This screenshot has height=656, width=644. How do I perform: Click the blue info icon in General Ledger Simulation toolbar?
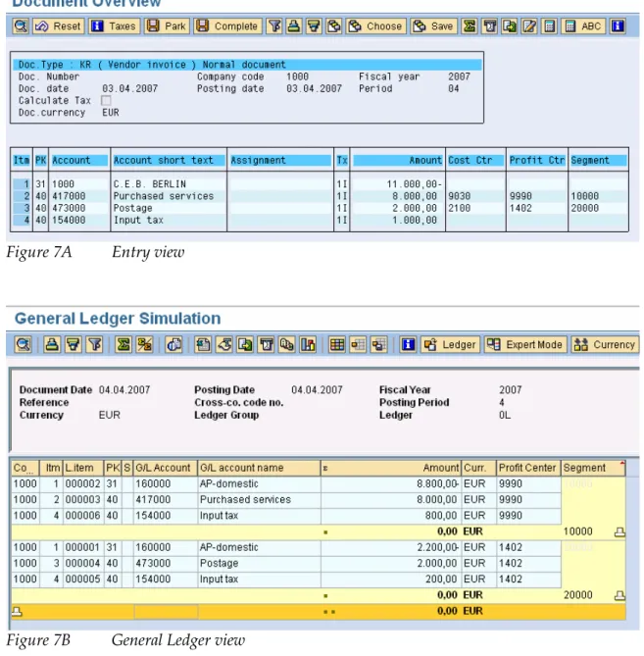(x=408, y=345)
